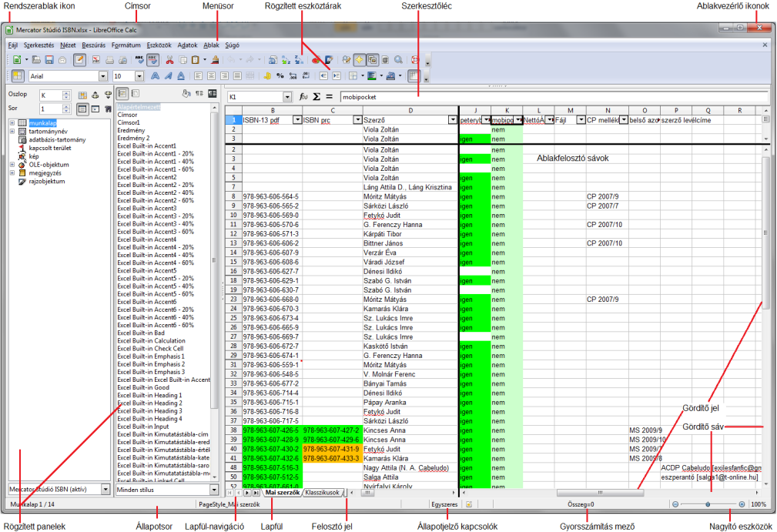This screenshot has width=777, height=532.
Task: Open the Mercator Stúdió ISBN document dropdown
Action: (x=105, y=490)
